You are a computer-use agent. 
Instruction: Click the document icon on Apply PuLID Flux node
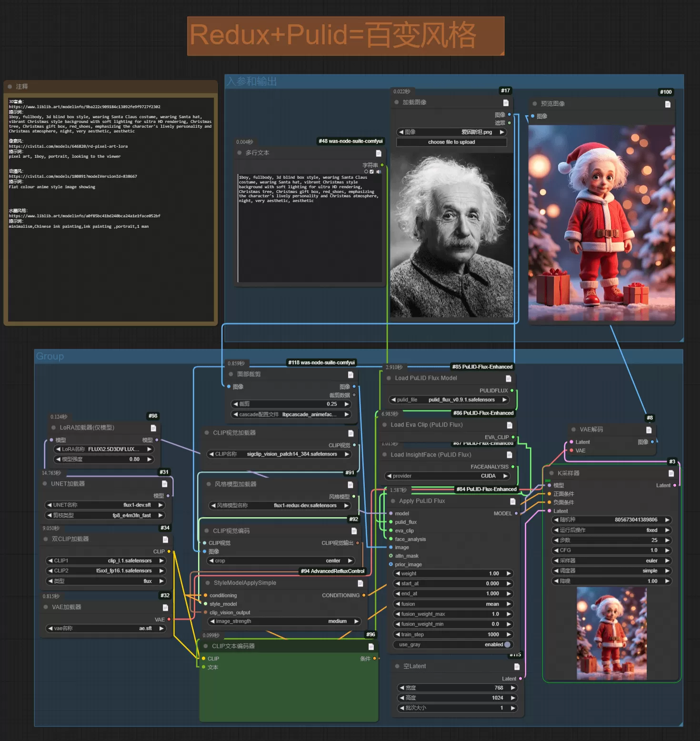513,501
